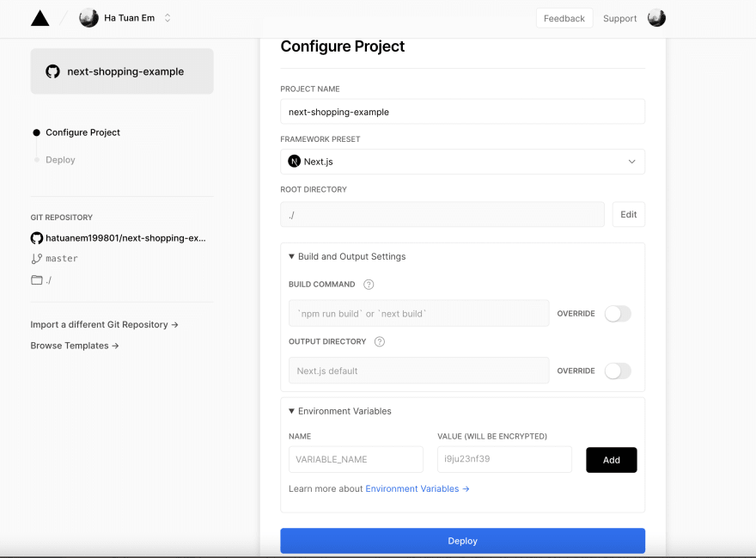Image resolution: width=756 pixels, height=558 pixels.
Task: Click GitHub icon beside hatuanem199801 repository
Action: (37, 238)
